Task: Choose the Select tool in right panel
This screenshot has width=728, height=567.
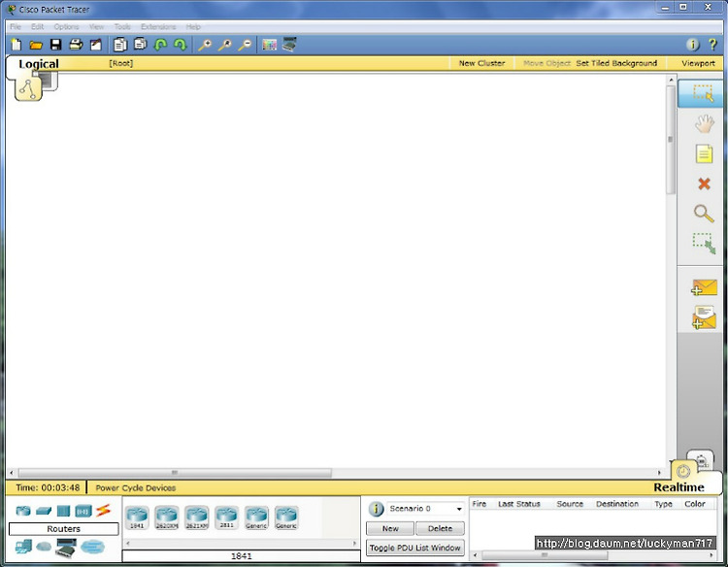Action: point(703,93)
